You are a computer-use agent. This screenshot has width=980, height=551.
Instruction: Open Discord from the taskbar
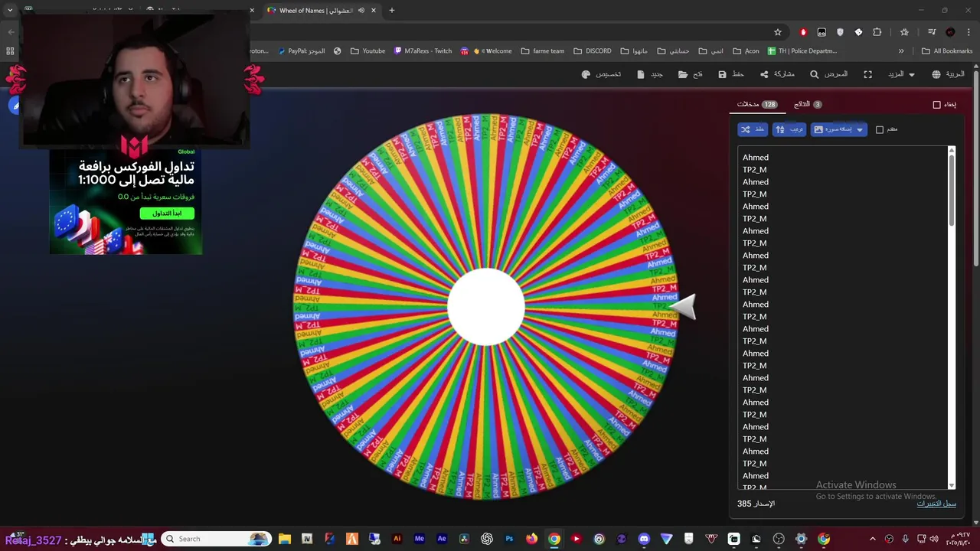tap(644, 539)
